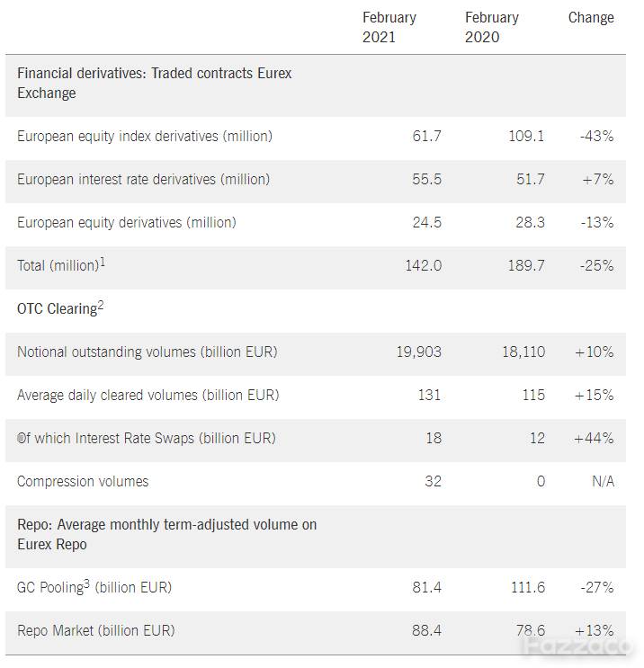Click the Change column header
This screenshot has width=644, height=668.
[591, 17]
